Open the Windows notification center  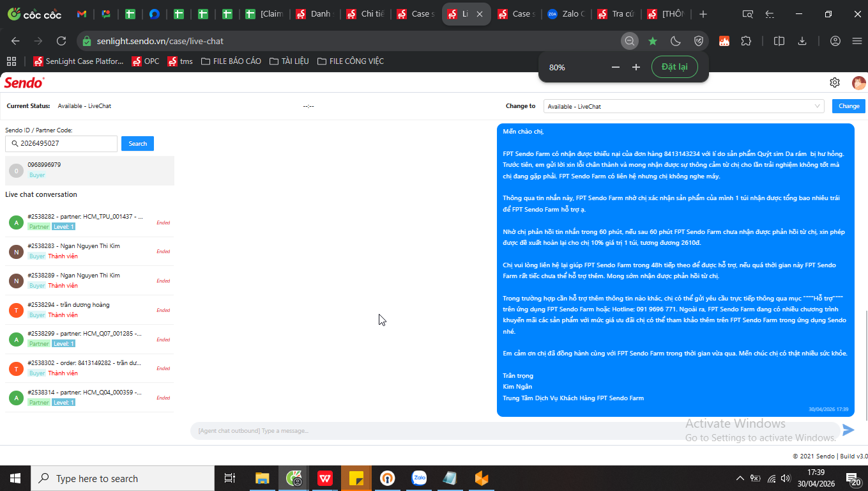(x=853, y=478)
